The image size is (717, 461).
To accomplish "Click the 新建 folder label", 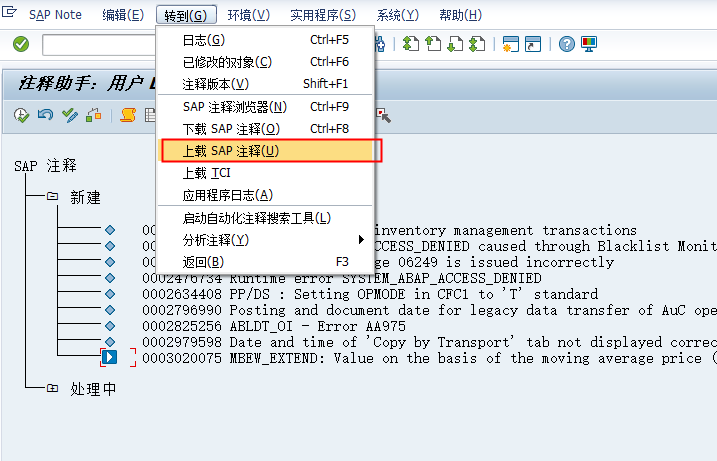I will (85, 197).
